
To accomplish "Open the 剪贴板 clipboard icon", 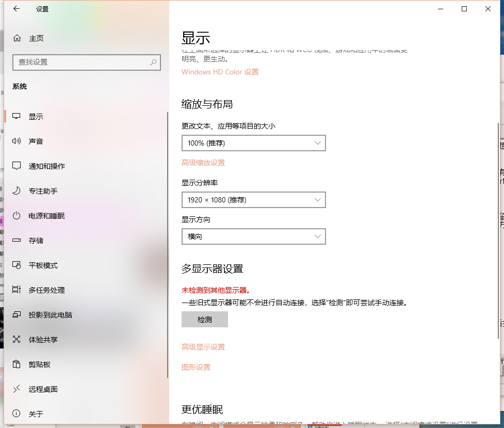I will pyautogui.click(x=17, y=364).
